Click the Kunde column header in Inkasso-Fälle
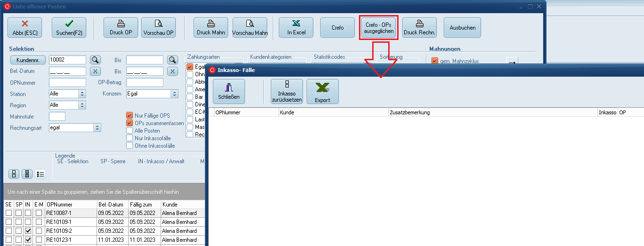Viewport: 644px width, 246px height. [333, 112]
